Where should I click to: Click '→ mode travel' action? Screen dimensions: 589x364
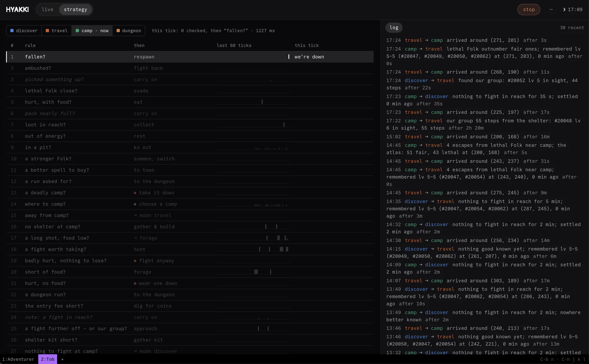point(153,215)
